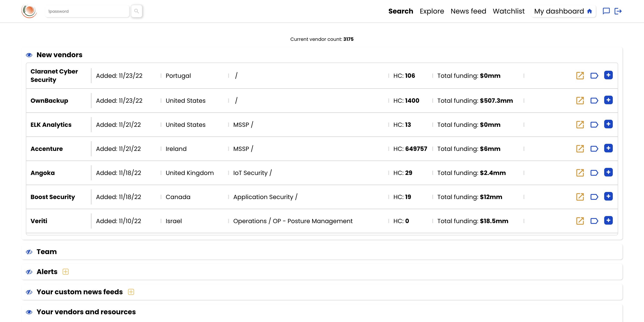Screen dimensions: 644x322
Task: Add Veriti using the plus button
Action: click(608, 220)
